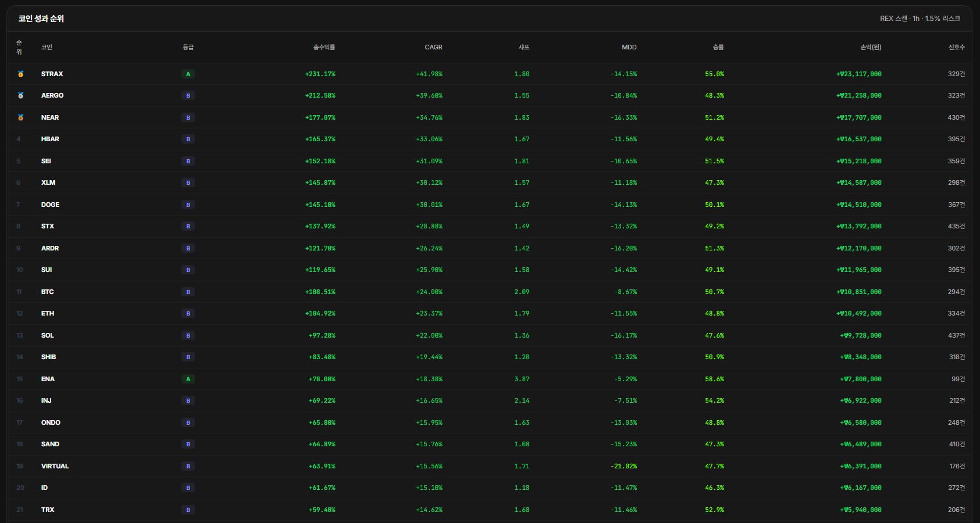Screen dimensions: 980x523
Task: Click the green A grade badge for ENA
Action: [188, 379]
